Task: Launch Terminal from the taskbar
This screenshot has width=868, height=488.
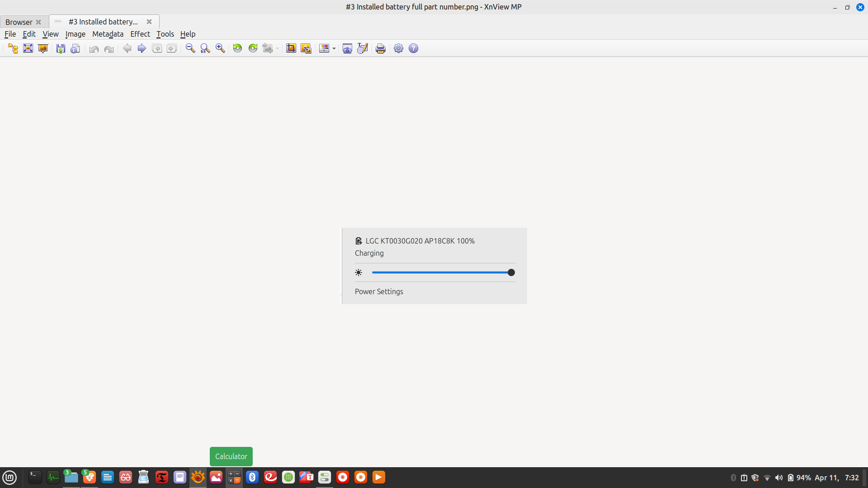Action: 35,477
